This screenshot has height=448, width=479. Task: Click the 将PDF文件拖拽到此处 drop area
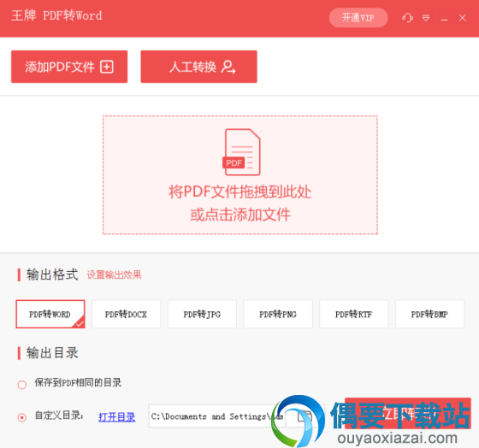click(x=240, y=175)
